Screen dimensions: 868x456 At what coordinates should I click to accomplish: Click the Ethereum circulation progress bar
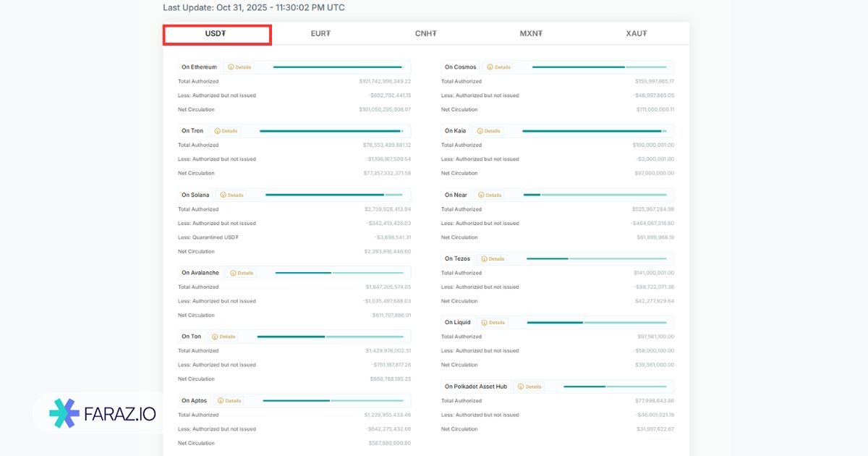tap(337, 67)
